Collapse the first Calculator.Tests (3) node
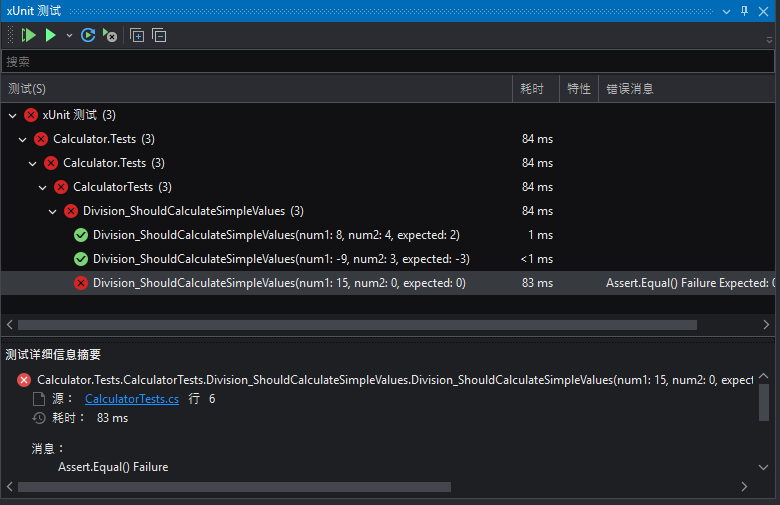Image resolution: width=780 pixels, height=505 pixels. [23, 139]
